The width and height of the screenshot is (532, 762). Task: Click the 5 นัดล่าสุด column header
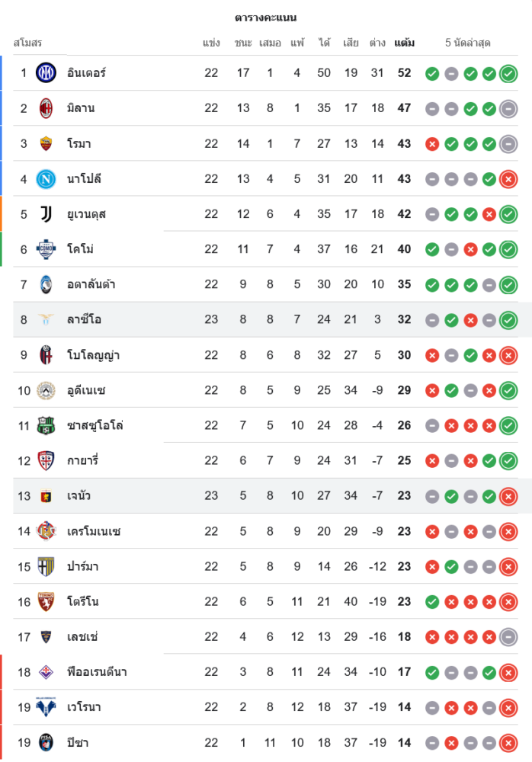pyautogui.click(x=468, y=43)
